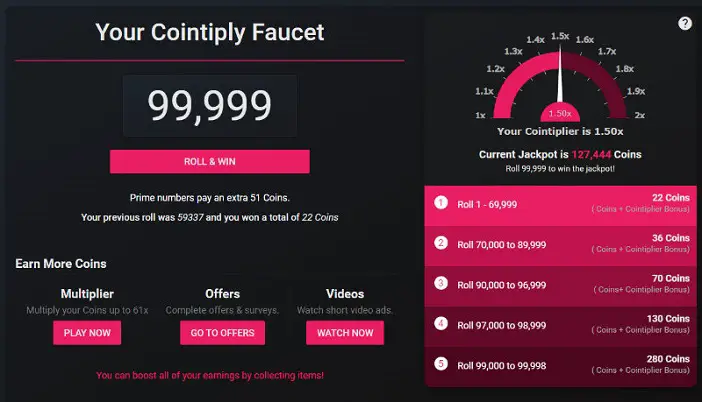Select the Roll 99,000 to 99,998 row
The height and width of the screenshot is (402, 702).
(x=561, y=367)
